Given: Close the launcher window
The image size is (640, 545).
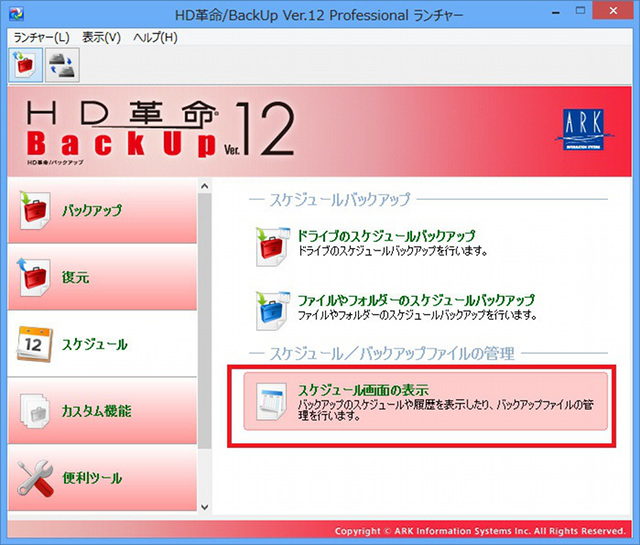Looking at the screenshot, I should pyautogui.click(x=613, y=11).
